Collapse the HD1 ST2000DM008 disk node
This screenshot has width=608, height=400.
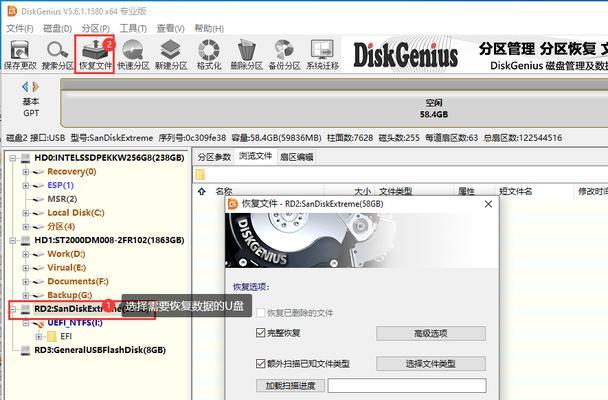click(x=13, y=240)
